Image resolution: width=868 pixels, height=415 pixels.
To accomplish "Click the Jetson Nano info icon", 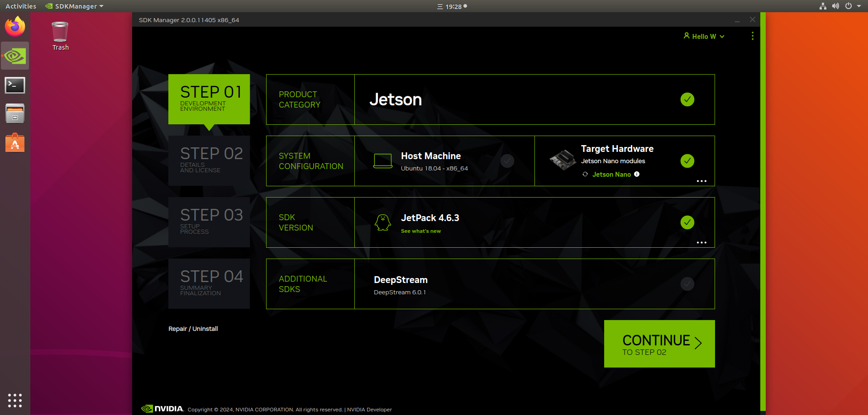I will [x=637, y=174].
